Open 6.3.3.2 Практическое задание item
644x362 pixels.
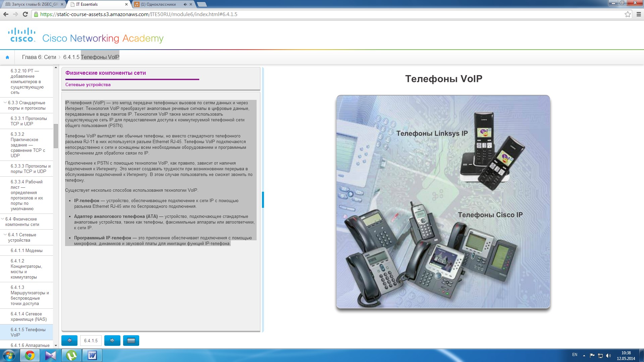pyautogui.click(x=27, y=145)
